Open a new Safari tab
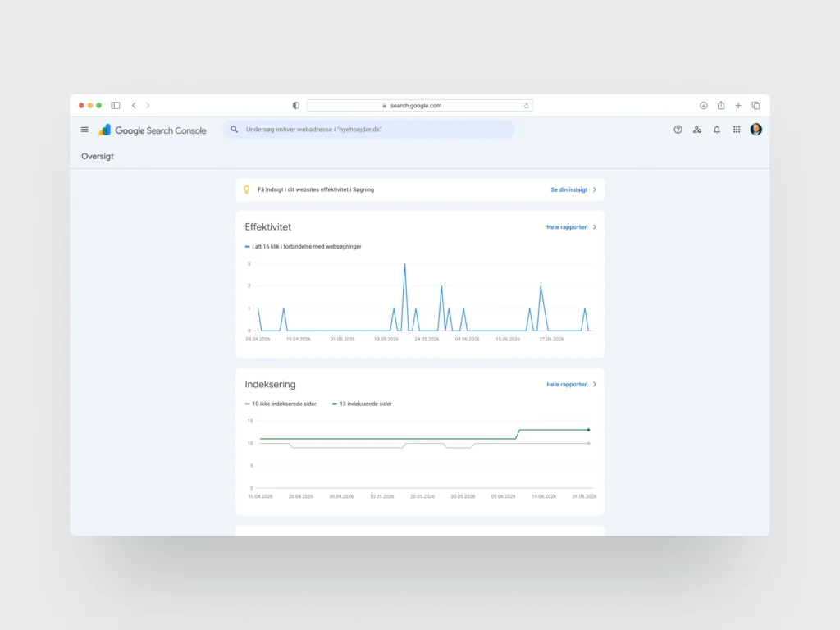This screenshot has width=840, height=630. [x=738, y=106]
